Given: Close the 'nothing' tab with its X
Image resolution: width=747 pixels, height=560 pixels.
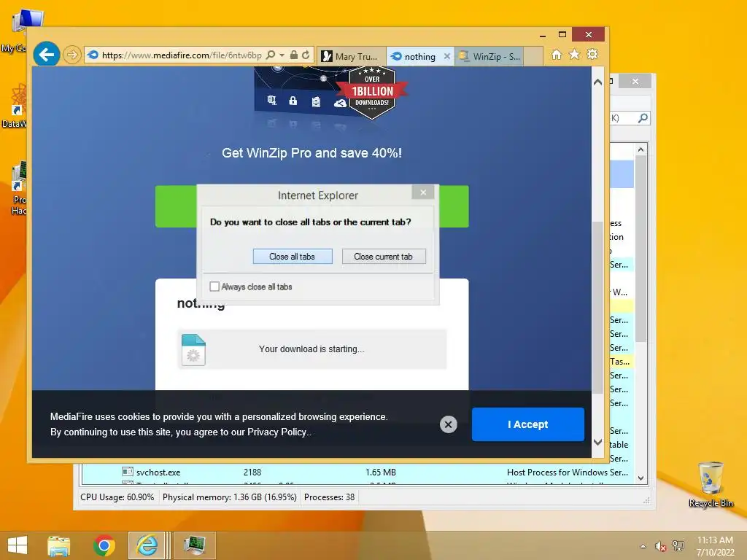Looking at the screenshot, I should click(x=447, y=56).
